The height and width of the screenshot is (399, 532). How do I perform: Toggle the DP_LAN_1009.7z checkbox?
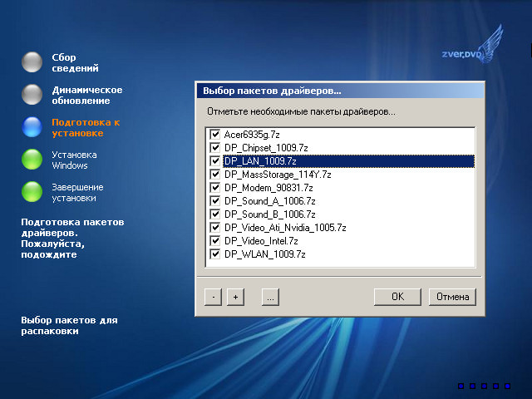pyautogui.click(x=214, y=160)
